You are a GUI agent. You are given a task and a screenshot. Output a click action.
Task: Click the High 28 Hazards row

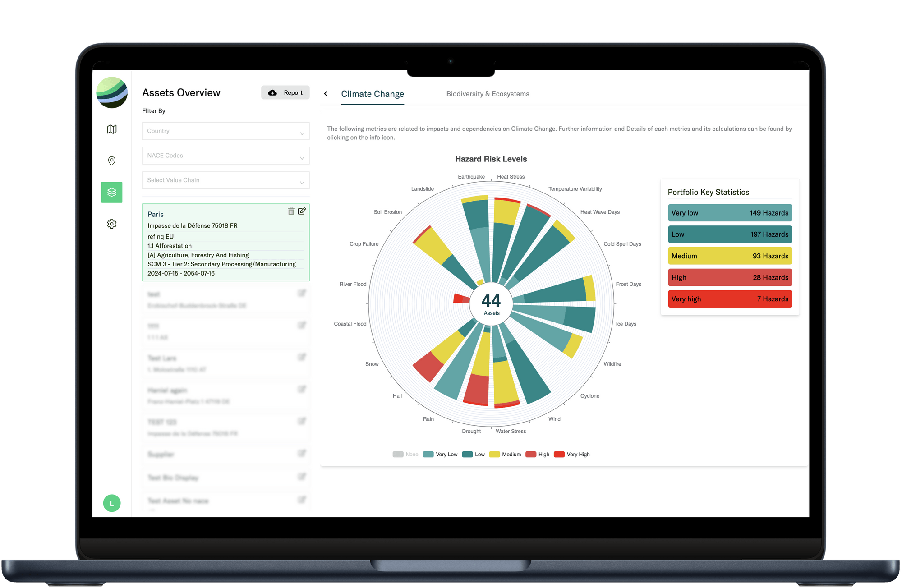[x=730, y=277]
